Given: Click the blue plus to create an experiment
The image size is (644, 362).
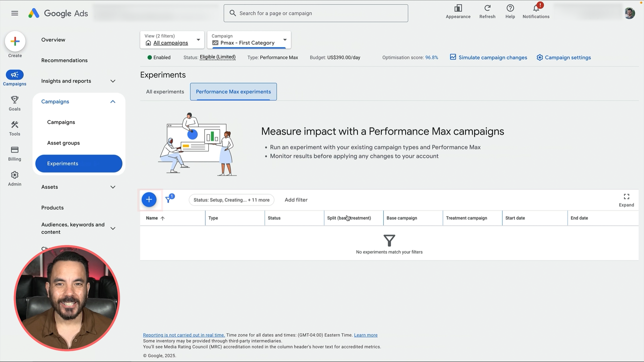Looking at the screenshot, I should click(x=149, y=200).
